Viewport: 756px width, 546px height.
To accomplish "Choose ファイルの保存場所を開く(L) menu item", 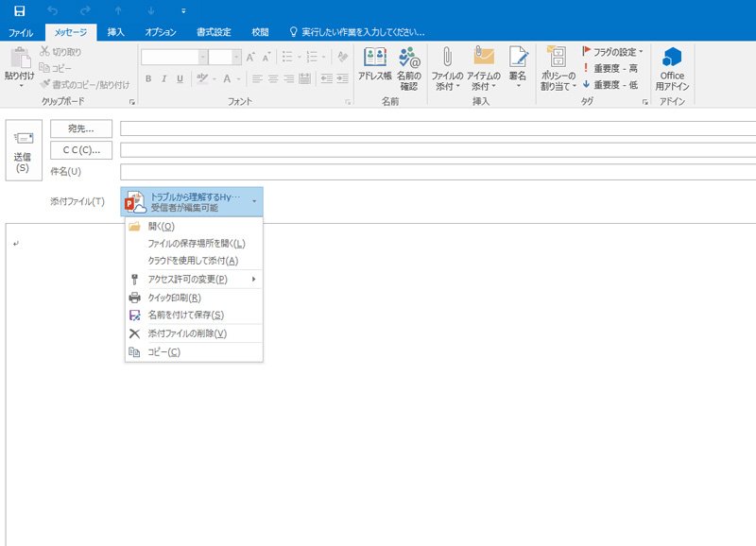I will click(194, 244).
